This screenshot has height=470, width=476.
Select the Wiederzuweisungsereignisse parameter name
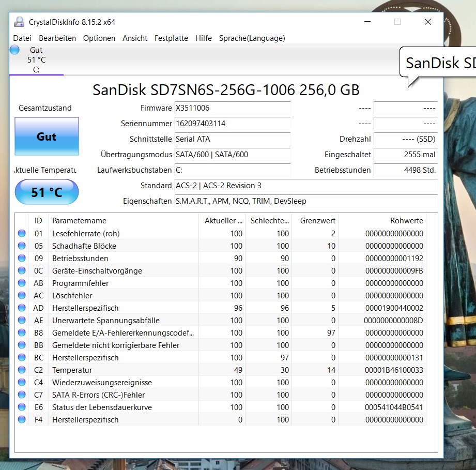point(102,383)
